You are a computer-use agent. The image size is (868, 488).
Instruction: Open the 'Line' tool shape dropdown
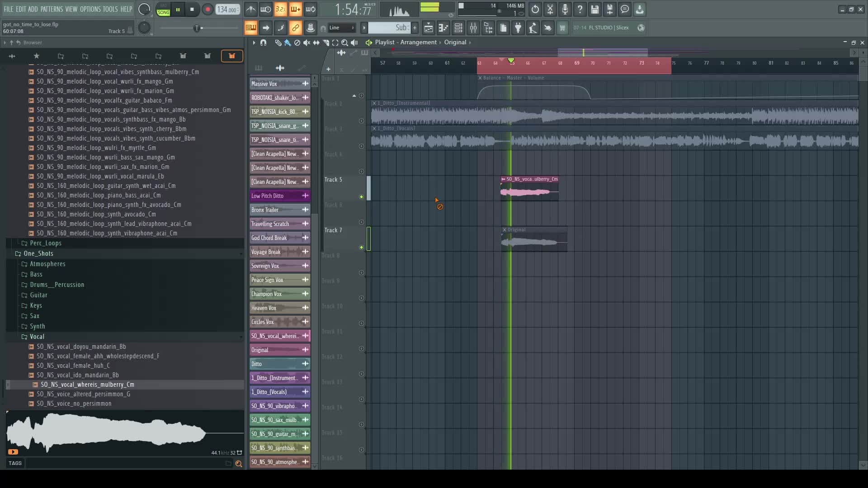[341, 28]
